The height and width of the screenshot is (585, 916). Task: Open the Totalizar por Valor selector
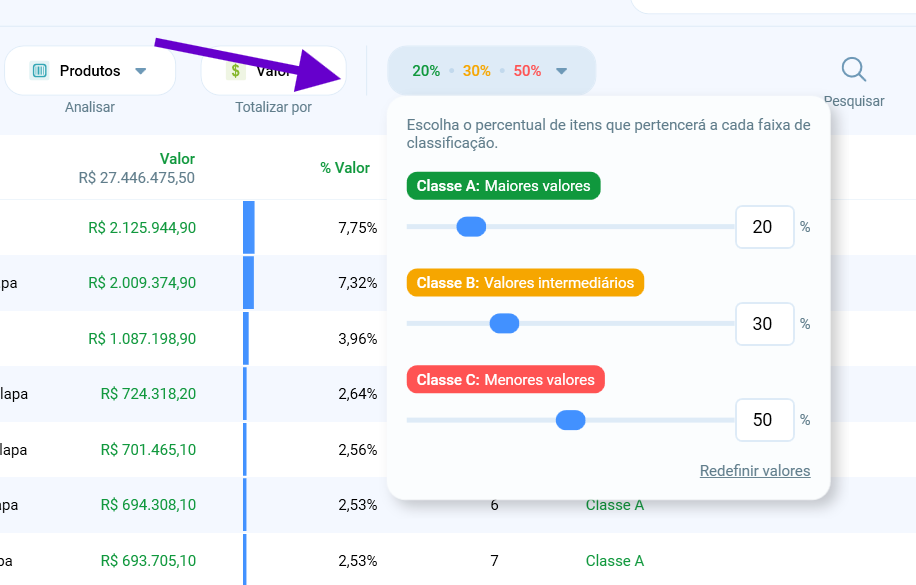[x=273, y=71]
